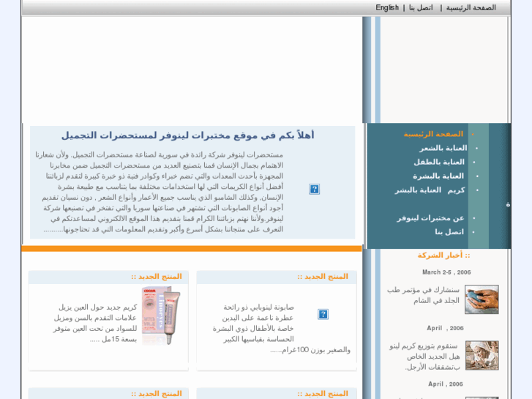Open the eye cream product image
This screenshot has height=399, width=532.
click(x=161, y=316)
